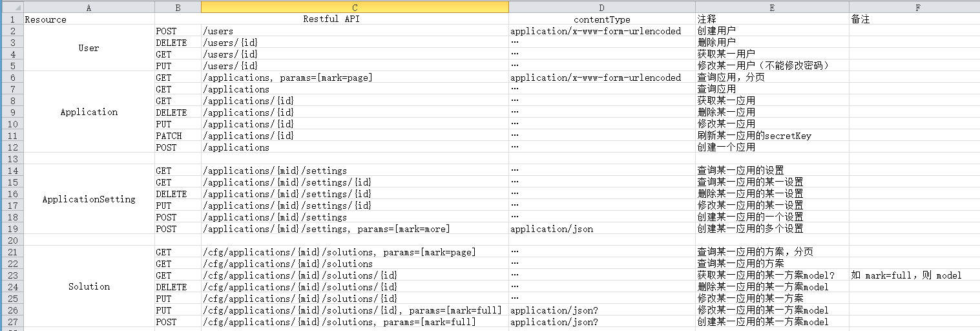This screenshot has width=980, height=331.
Task: Click the '创建用户' comment cell
Action: pyautogui.click(x=772, y=31)
